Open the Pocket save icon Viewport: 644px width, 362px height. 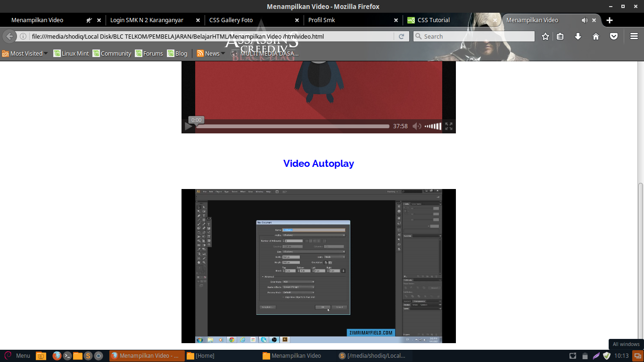tap(614, 36)
